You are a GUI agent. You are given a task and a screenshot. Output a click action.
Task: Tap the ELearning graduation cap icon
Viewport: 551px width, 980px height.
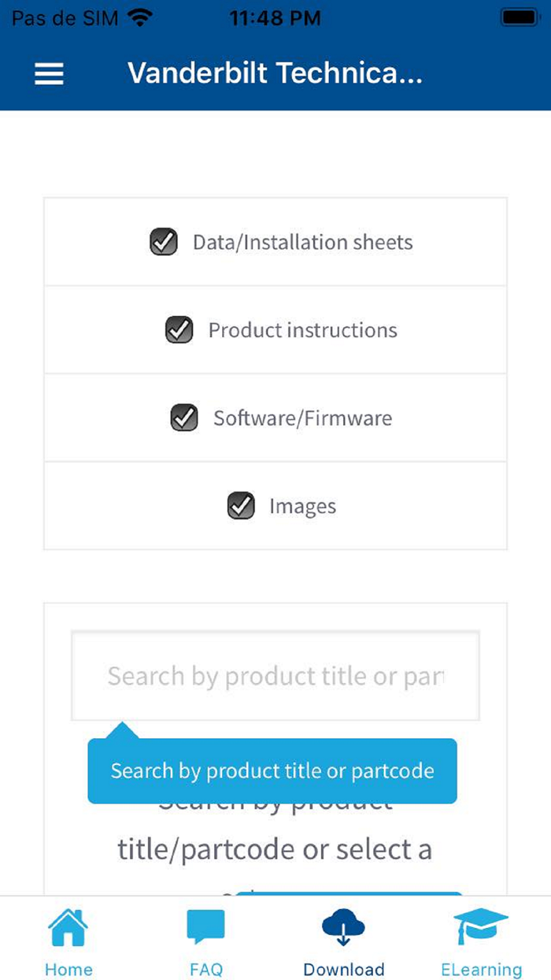(x=481, y=928)
